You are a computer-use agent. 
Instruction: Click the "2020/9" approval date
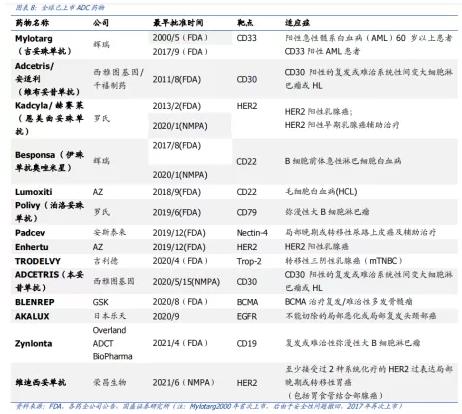pyautogui.click(x=166, y=316)
